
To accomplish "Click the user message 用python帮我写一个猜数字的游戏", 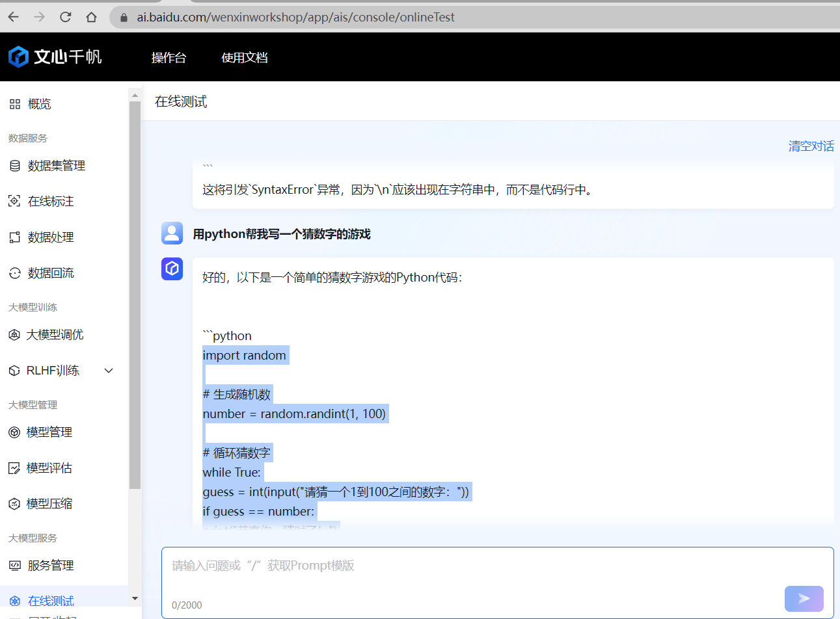I will (282, 234).
